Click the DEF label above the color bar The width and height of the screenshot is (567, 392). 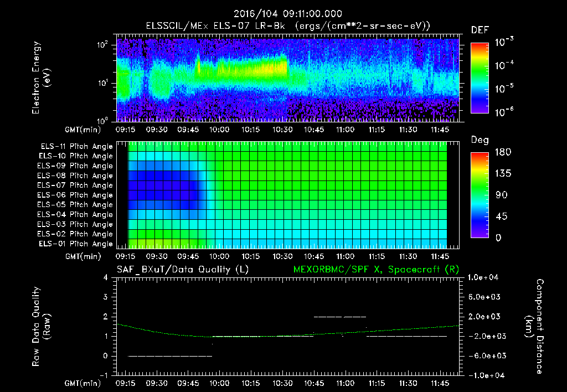pyautogui.click(x=480, y=30)
